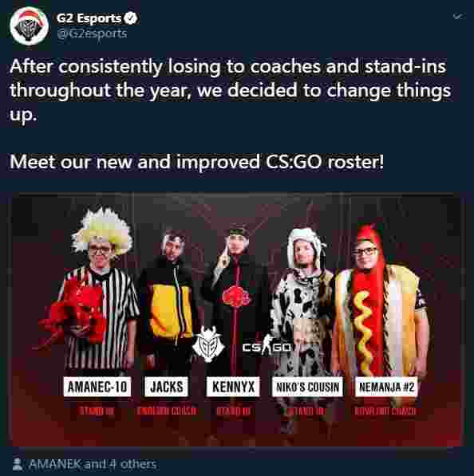Click the G2 samurai logo in image
474x476 pixels.
[208, 344]
